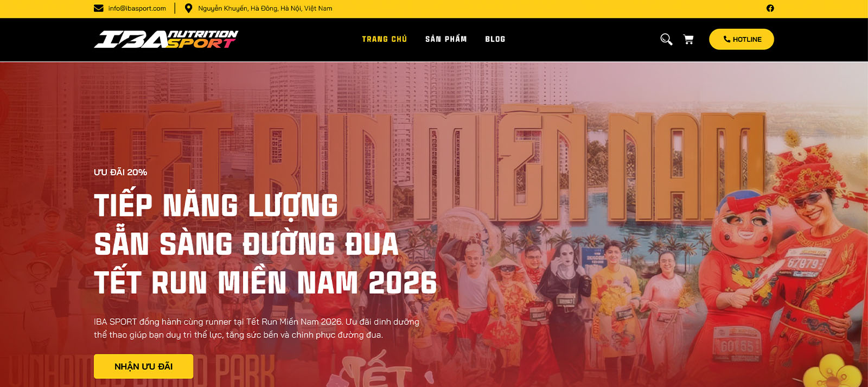The width and height of the screenshot is (868, 387).
Task: Click the NHẬN ƯU ĐÃI button
Action: point(143,366)
